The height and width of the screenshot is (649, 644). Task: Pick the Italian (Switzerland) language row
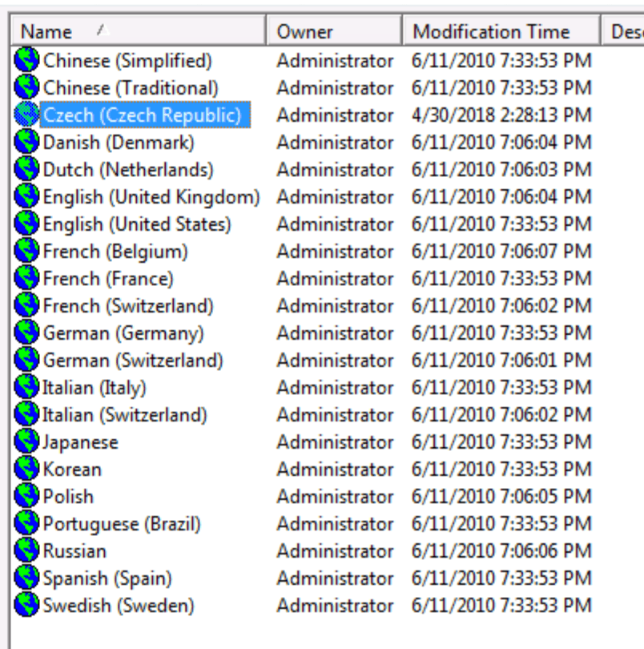pos(125,414)
